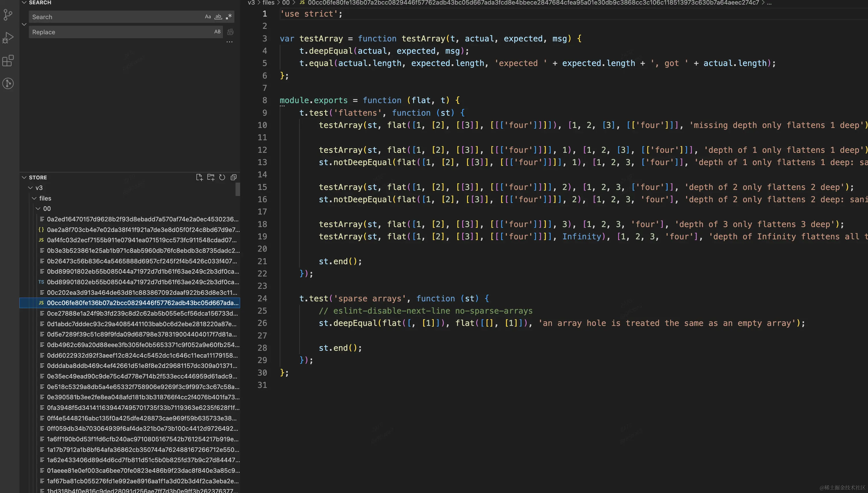Click the New Folder icon in STORE
The height and width of the screenshot is (493, 868).
click(x=211, y=177)
